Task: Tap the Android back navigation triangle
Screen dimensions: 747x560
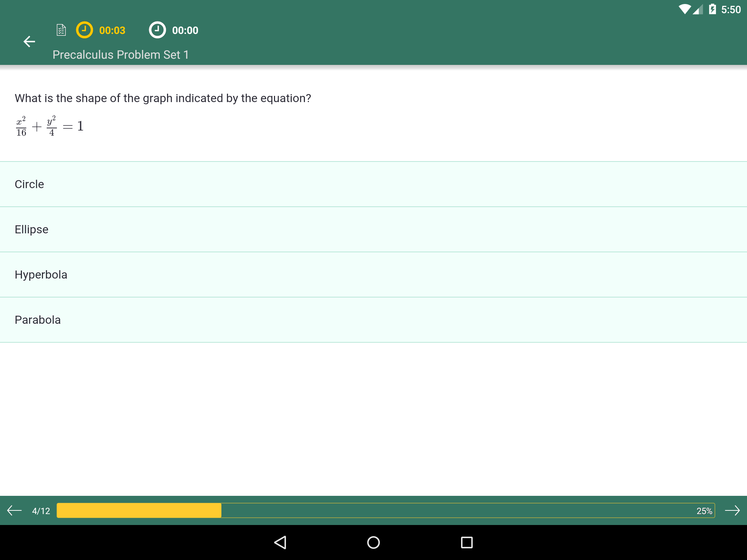Action: pos(280,542)
